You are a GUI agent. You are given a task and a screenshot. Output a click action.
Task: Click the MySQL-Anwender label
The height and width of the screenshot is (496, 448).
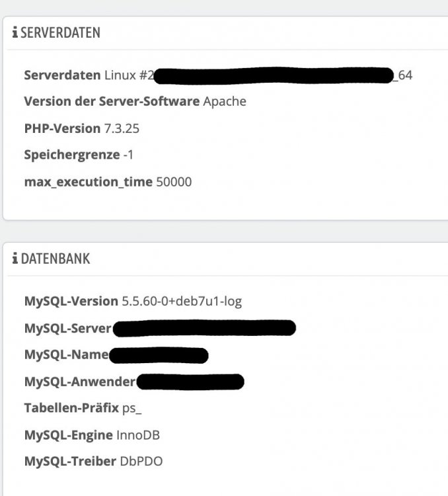pyautogui.click(x=79, y=382)
